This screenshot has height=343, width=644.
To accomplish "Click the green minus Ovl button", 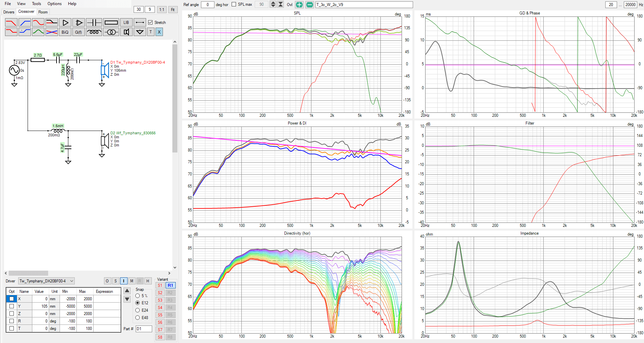I will (x=310, y=5).
